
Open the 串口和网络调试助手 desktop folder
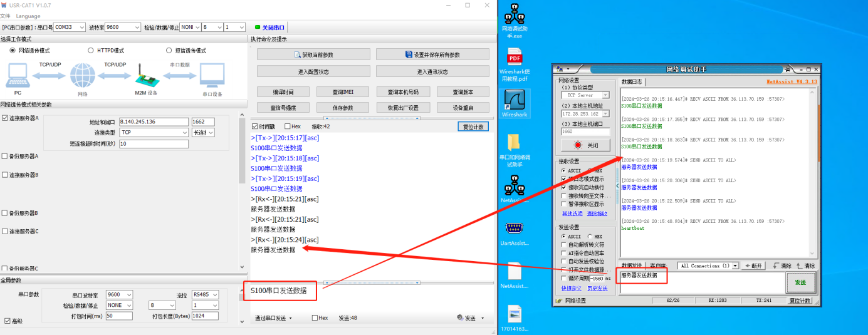coord(515,150)
